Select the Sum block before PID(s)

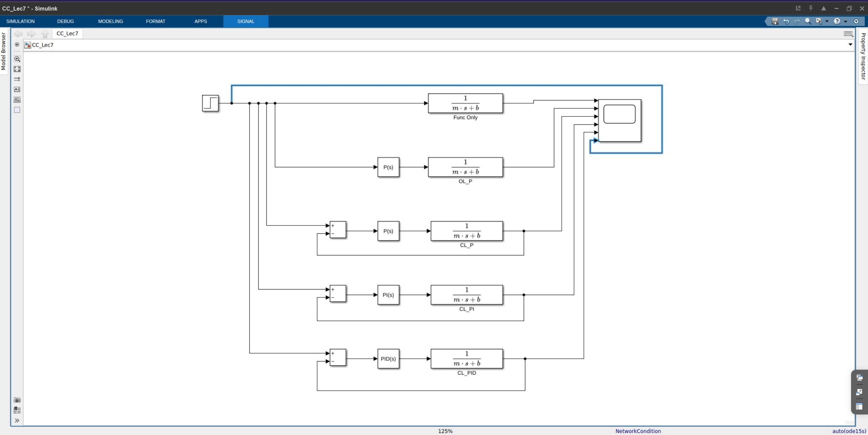[338, 357]
